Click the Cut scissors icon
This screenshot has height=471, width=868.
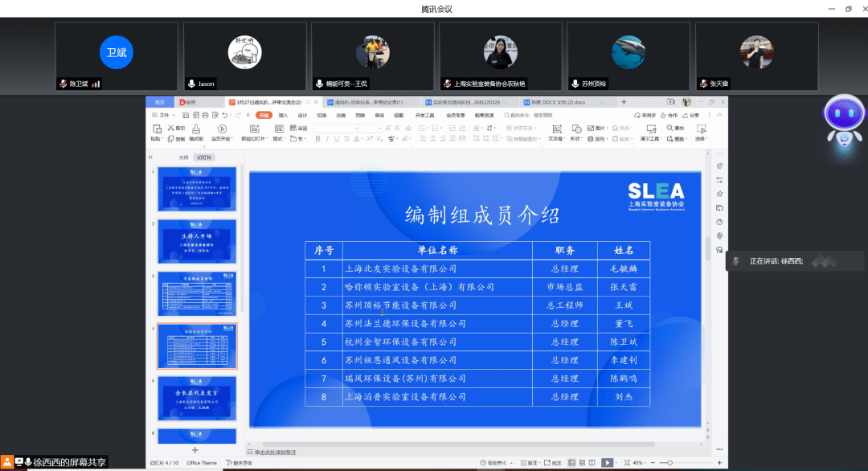[x=171, y=128]
